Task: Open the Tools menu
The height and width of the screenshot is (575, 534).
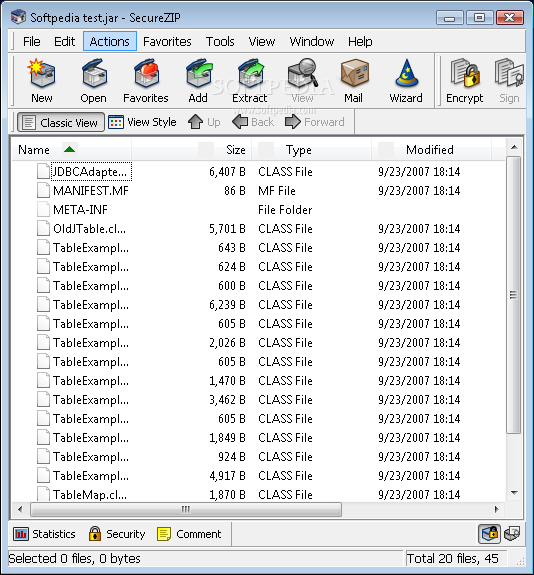Action: tap(220, 41)
